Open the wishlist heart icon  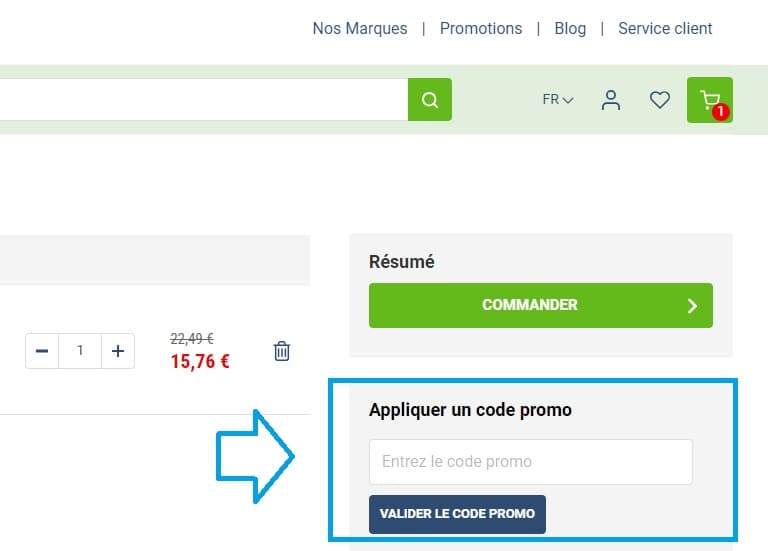coord(660,100)
